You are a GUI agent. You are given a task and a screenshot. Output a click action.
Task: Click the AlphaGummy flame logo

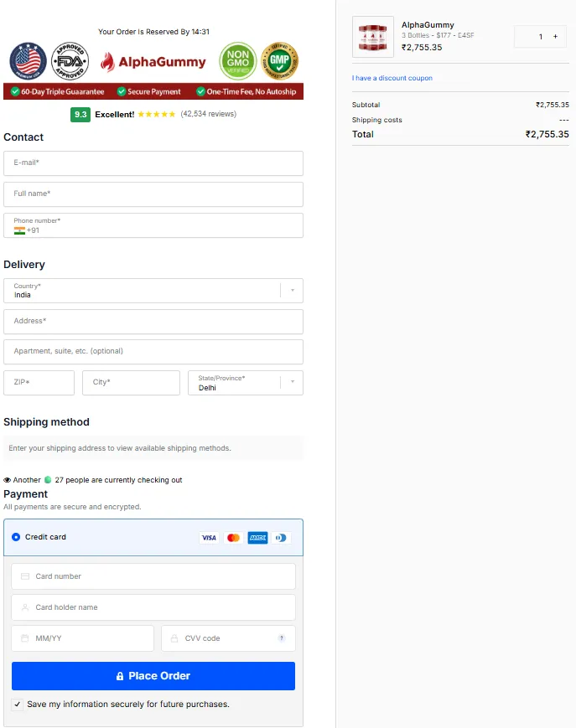[x=153, y=62]
